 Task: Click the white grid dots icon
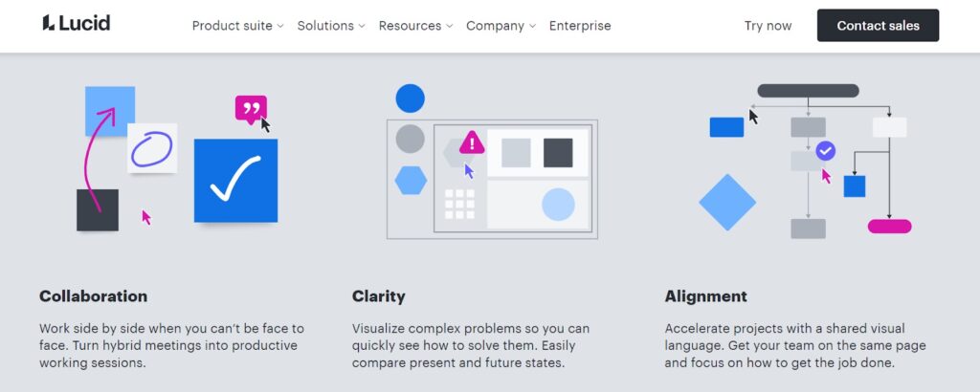click(459, 204)
